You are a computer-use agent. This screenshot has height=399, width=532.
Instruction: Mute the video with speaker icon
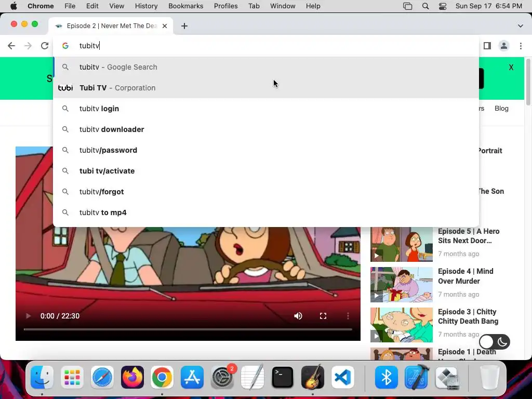point(298,316)
